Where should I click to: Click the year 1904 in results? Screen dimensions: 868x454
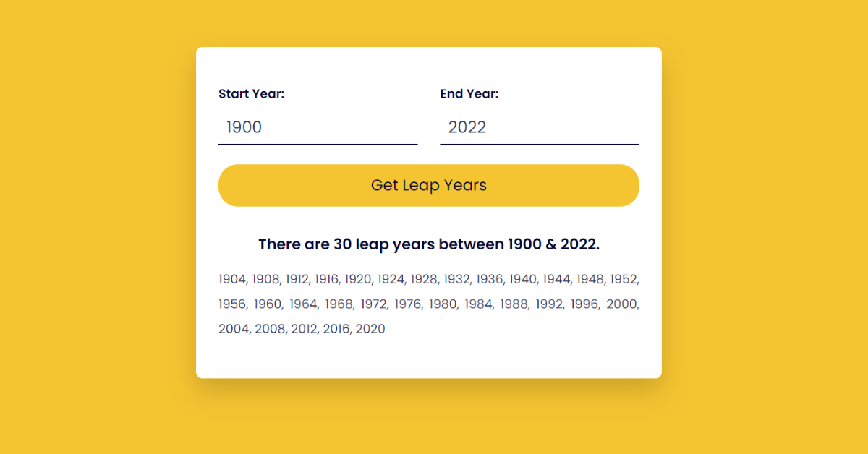[232, 279]
